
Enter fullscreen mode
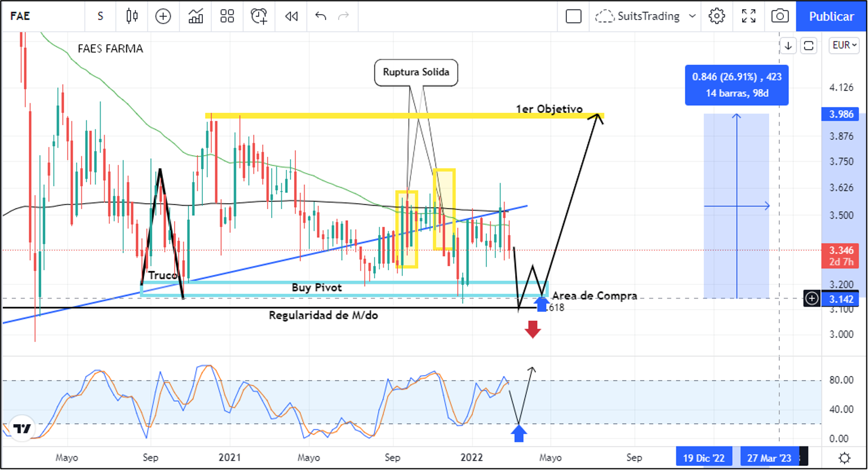click(749, 16)
